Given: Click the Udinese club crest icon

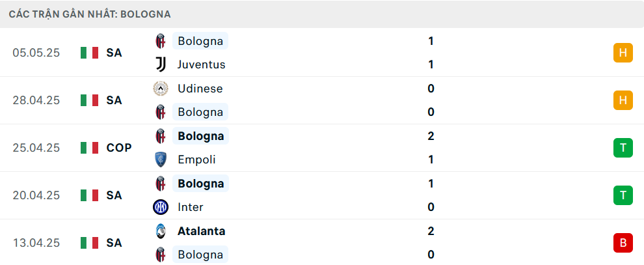Looking at the screenshot, I should tap(161, 89).
